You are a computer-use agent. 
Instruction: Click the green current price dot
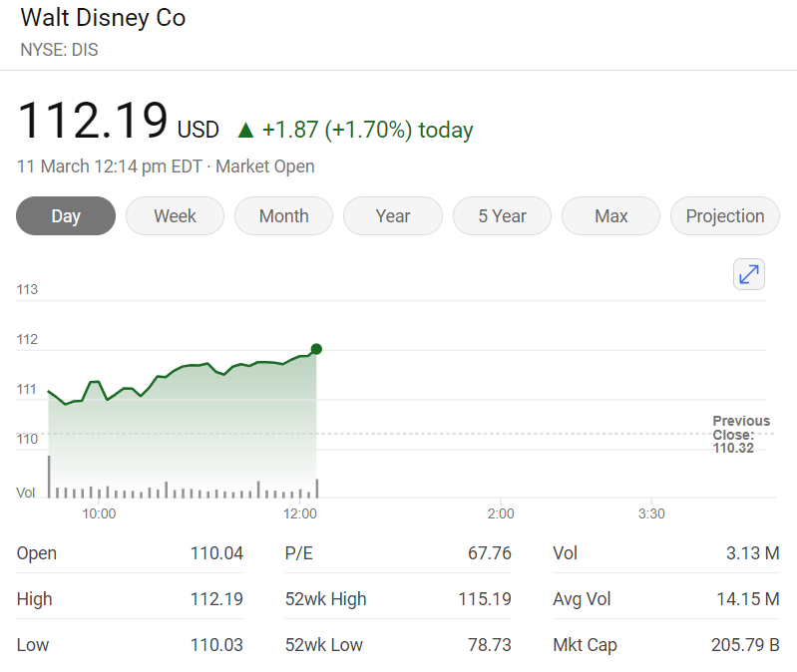pyautogui.click(x=316, y=349)
